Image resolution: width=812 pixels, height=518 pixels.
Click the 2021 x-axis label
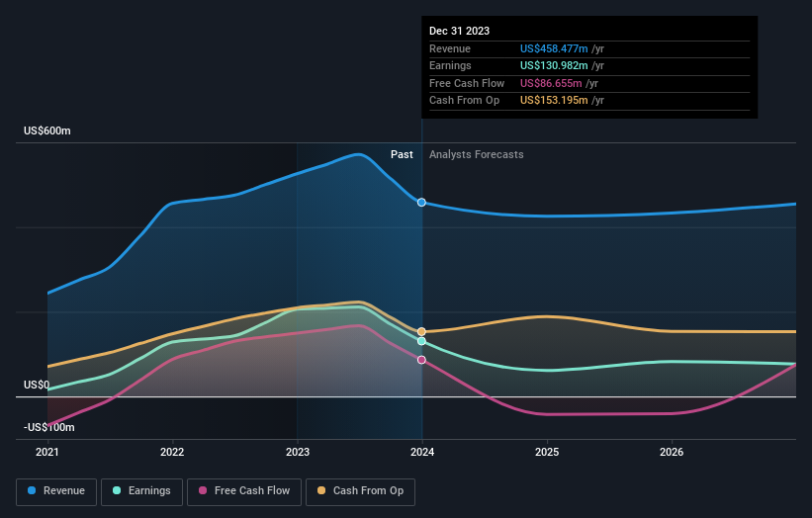pos(47,452)
